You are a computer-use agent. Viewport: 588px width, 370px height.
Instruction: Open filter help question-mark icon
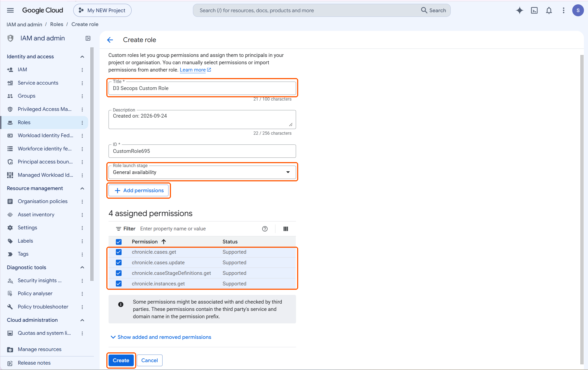265,229
